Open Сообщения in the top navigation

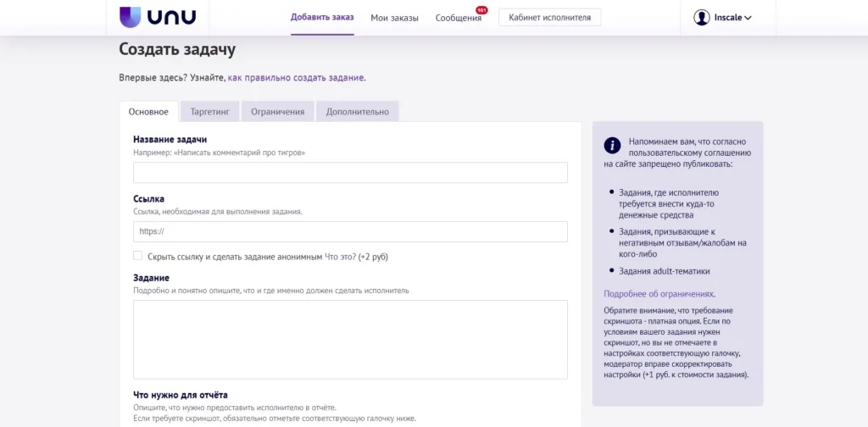click(x=459, y=18)
